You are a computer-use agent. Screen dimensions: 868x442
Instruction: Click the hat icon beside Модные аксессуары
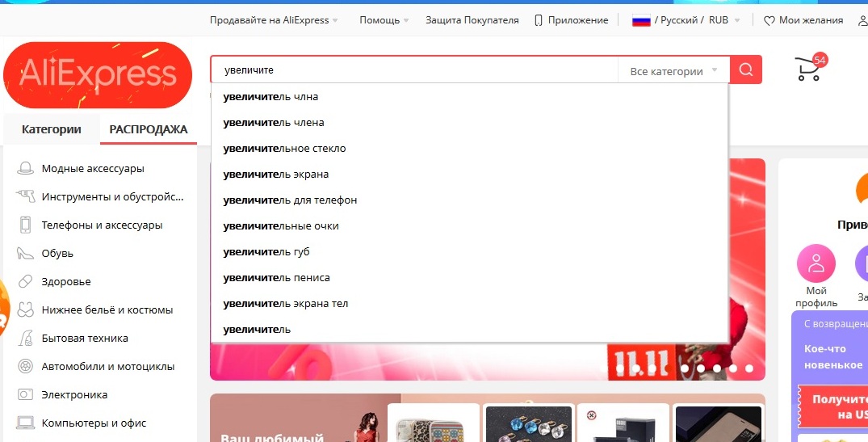(x=25, y=168)
